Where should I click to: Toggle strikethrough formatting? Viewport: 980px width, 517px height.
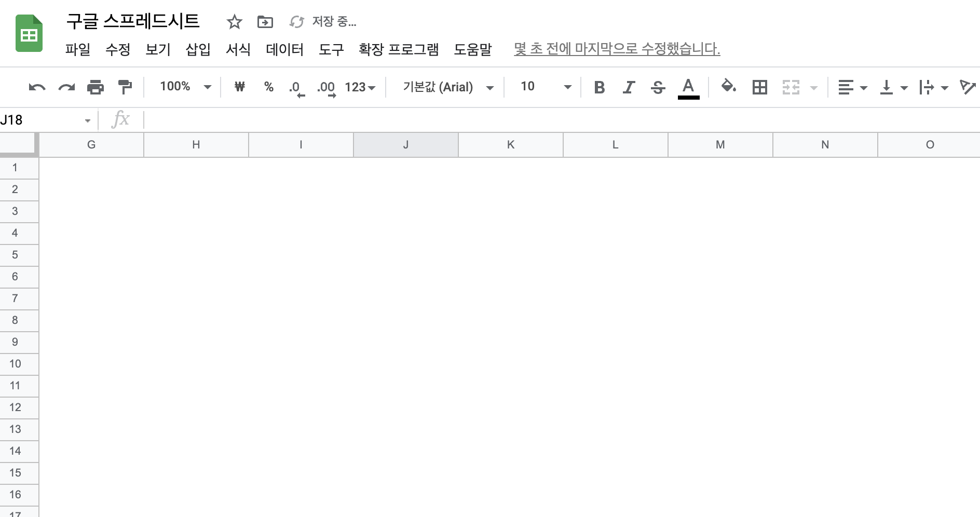pos(658,87)
